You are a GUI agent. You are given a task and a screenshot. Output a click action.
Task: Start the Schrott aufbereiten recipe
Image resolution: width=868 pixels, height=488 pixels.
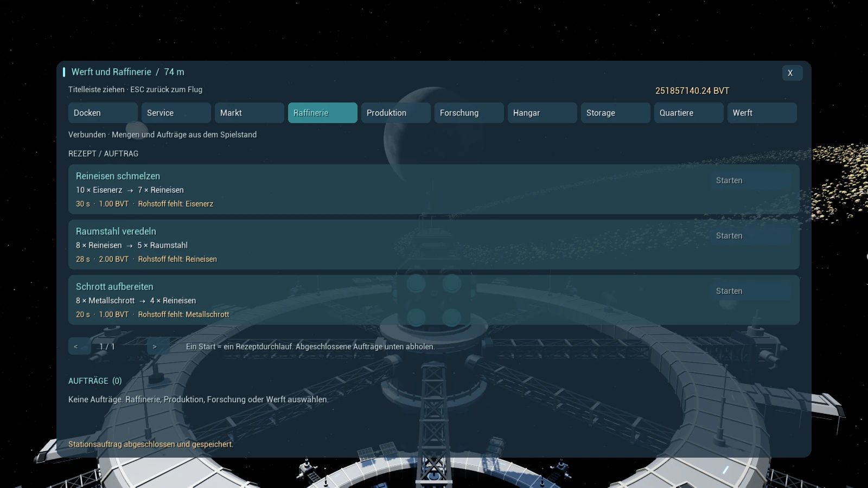[x=751, y=291]
